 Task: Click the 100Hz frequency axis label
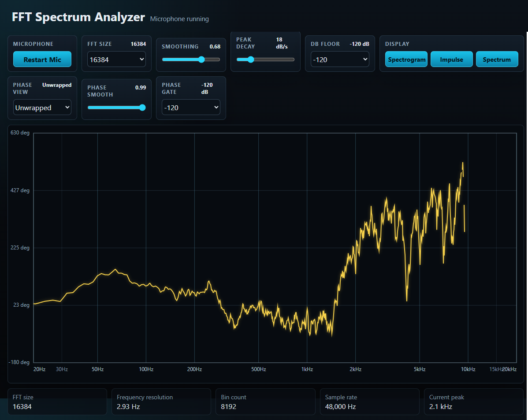point(146,369)
